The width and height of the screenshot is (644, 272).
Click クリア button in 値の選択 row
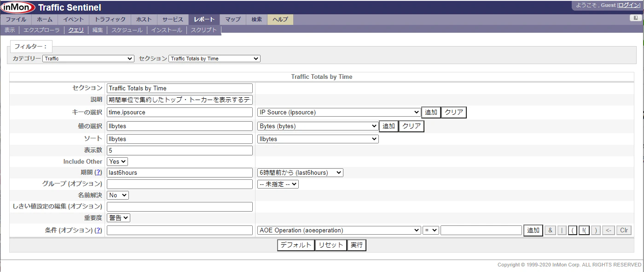tap(412, 126)
